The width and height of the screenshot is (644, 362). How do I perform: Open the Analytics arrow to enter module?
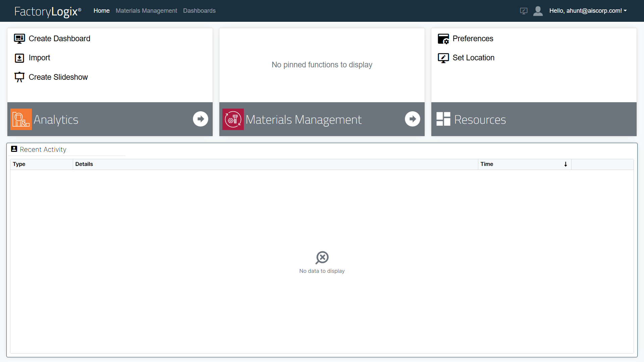point(200,119)
